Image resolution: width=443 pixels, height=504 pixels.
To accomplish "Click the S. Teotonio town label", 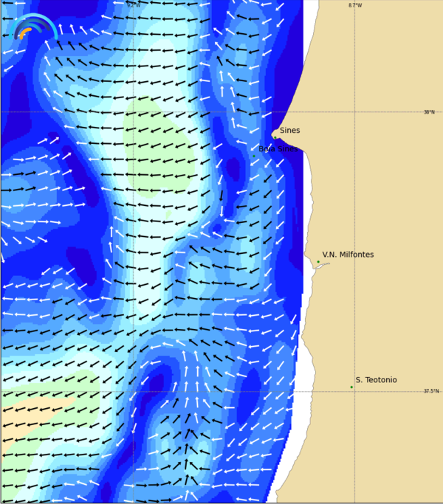I will coord(376,380).
